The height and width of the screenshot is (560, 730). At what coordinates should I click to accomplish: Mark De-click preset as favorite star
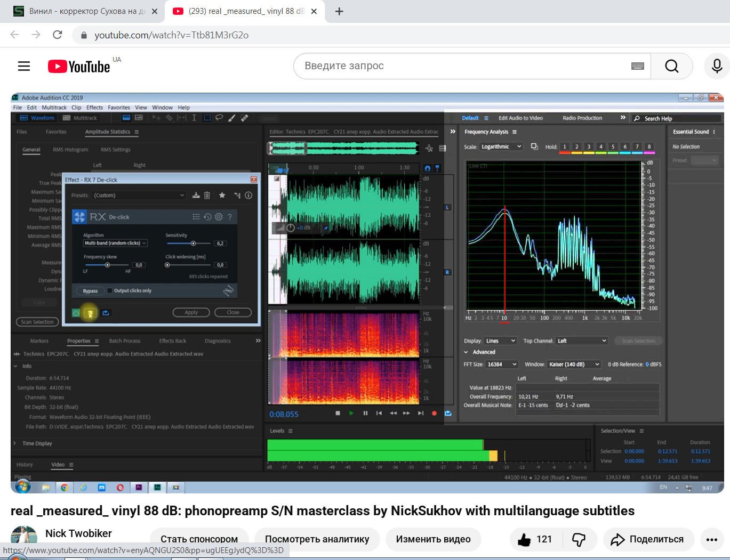point(222,196)
